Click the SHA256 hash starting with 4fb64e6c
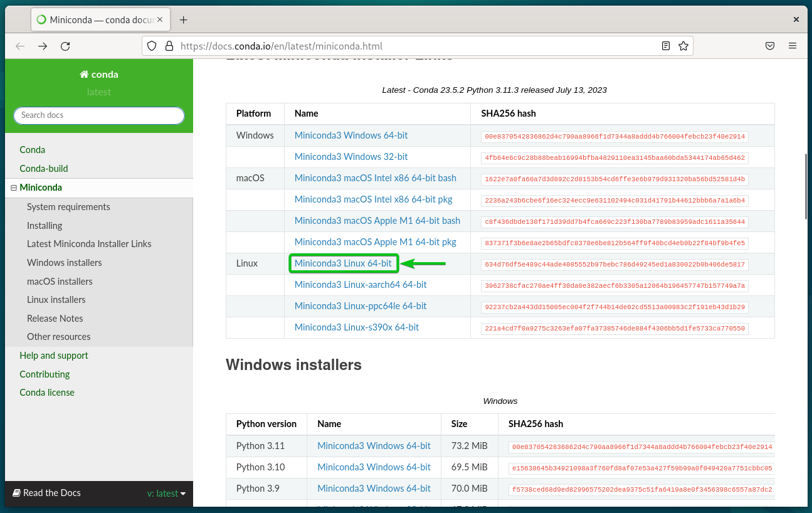The height and width of the screenshot is (513, 812). [614, 158]
